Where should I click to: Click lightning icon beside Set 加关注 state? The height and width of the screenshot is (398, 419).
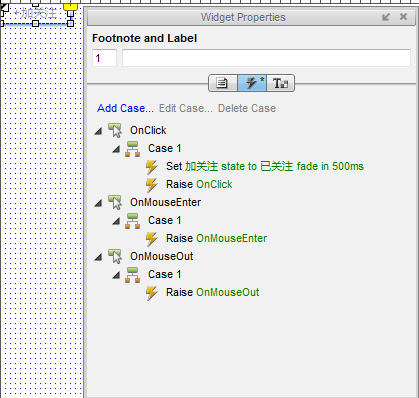[152, 167]
